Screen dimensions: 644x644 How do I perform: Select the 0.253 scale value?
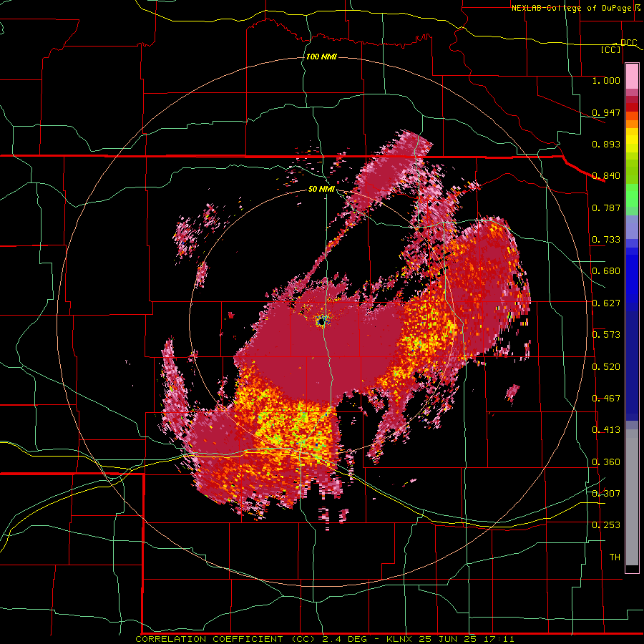[x=606, y=525]
